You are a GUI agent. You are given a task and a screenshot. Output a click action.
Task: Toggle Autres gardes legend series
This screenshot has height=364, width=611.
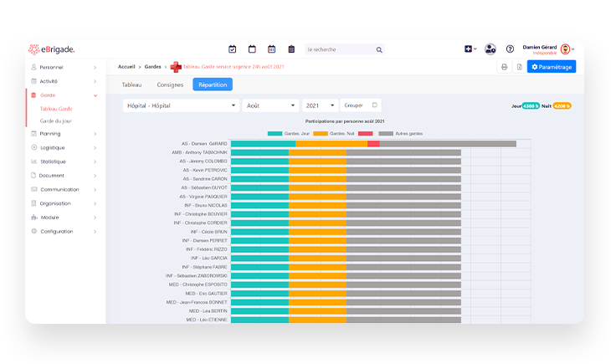[x=401, y=133]
